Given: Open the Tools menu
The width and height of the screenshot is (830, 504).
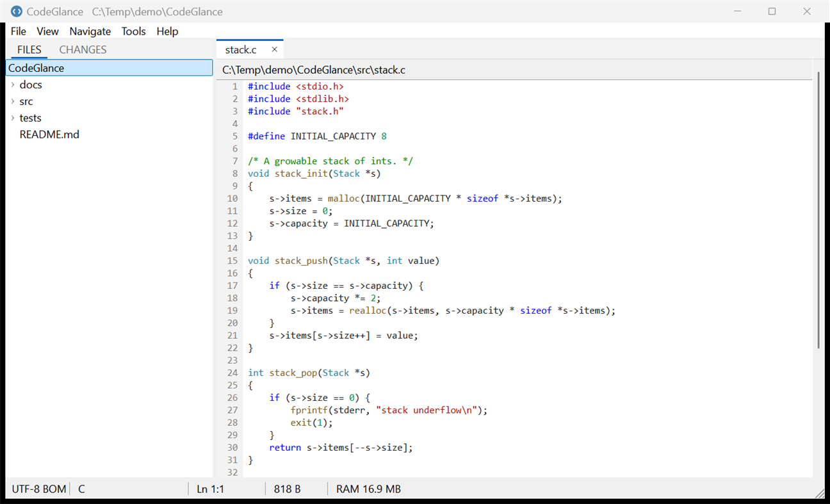Looking at the screenshot, I should [x=134, y=31].
